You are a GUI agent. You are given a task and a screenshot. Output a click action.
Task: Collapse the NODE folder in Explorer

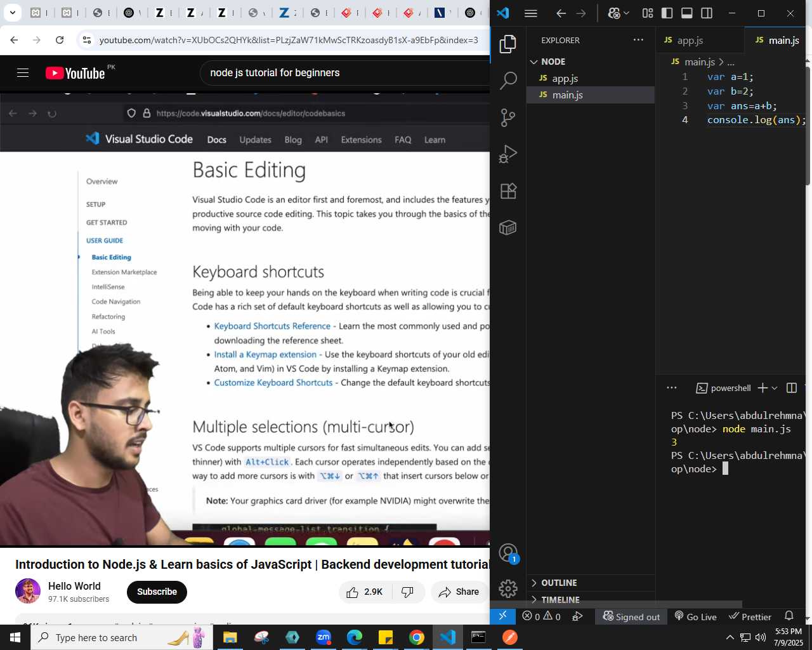click(591, 62)
